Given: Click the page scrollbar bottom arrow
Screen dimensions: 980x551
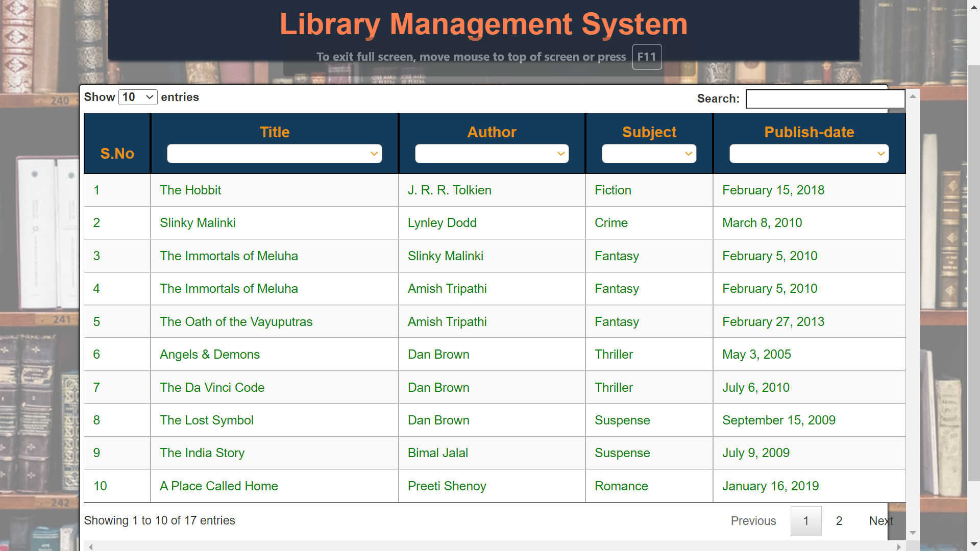Looking at the screenshot, I should [x=974, y=544].
